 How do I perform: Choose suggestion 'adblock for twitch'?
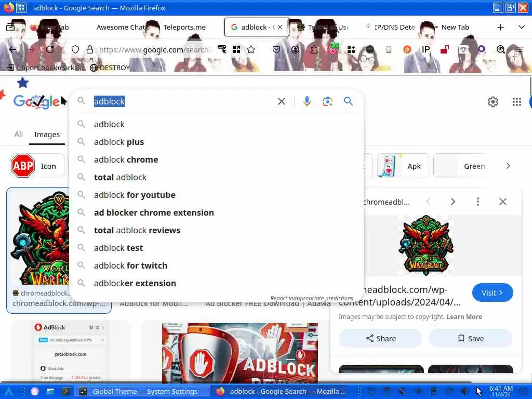pos(217,265)
